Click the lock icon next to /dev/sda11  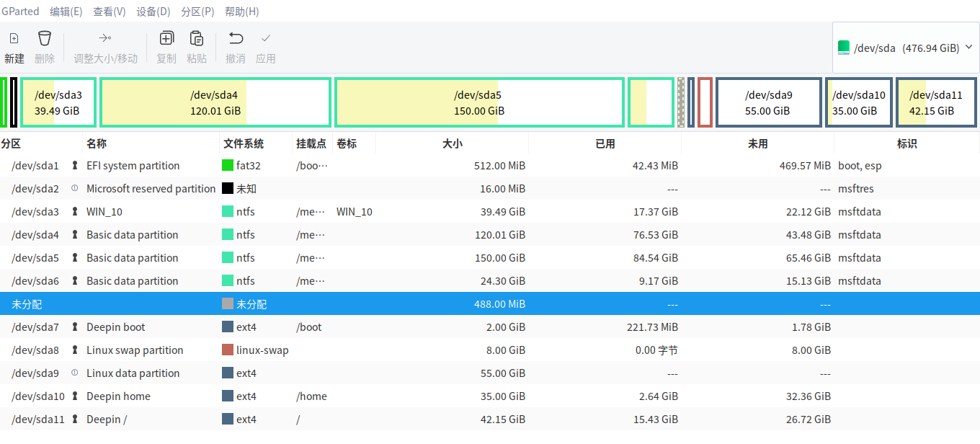[75, 419]
